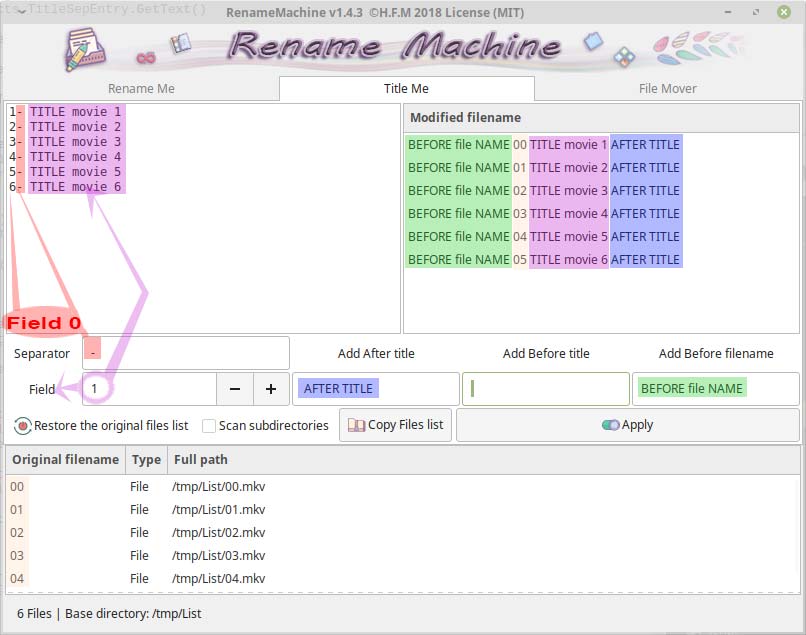Click the line 'TITLE movie 3' in text area
806x635 pixels.
(75, 141)
